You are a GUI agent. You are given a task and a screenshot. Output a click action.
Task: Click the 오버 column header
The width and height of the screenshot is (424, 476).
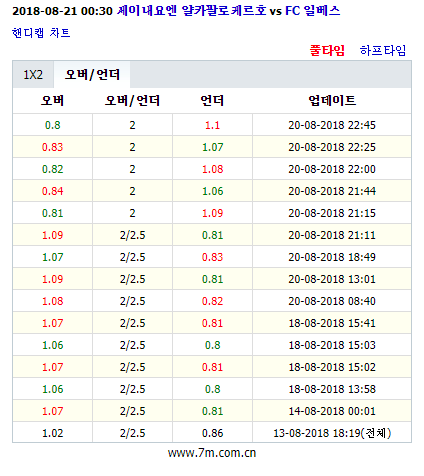pos(52,100)
